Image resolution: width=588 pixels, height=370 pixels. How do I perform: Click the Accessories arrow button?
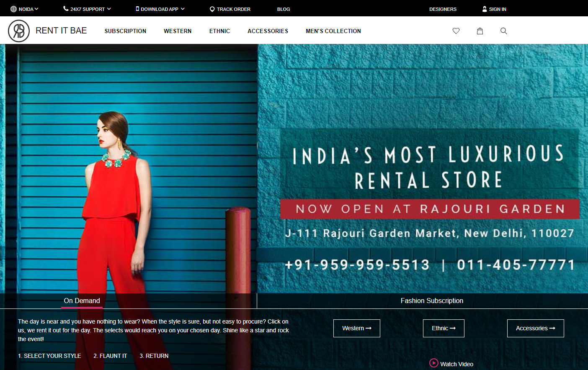click(x=536, y=328)
